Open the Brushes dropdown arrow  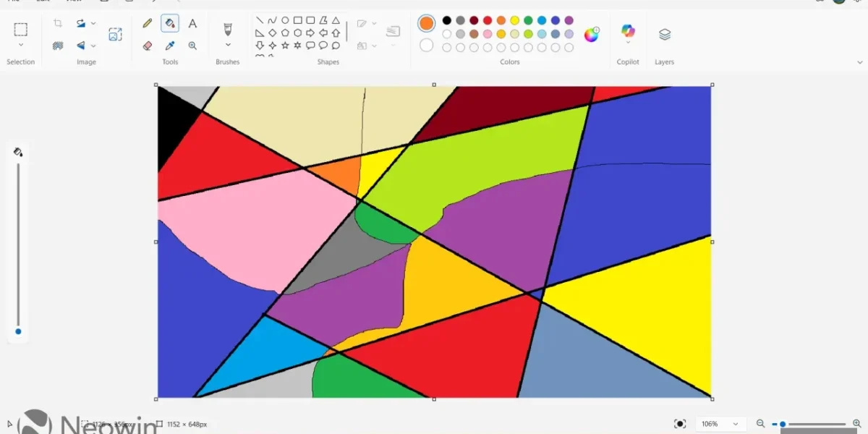228,46
